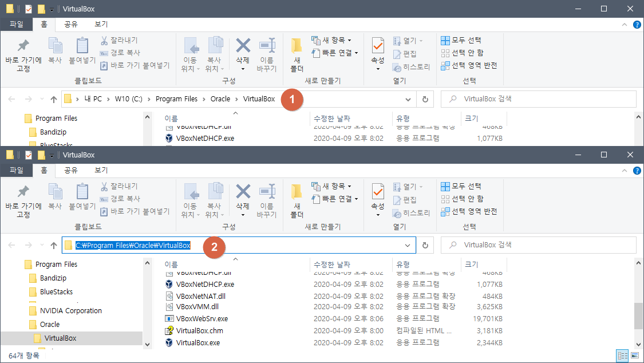Click the 크기 column header in the bottom window
This screenshot has height=363, width=644.
point(471,265)
